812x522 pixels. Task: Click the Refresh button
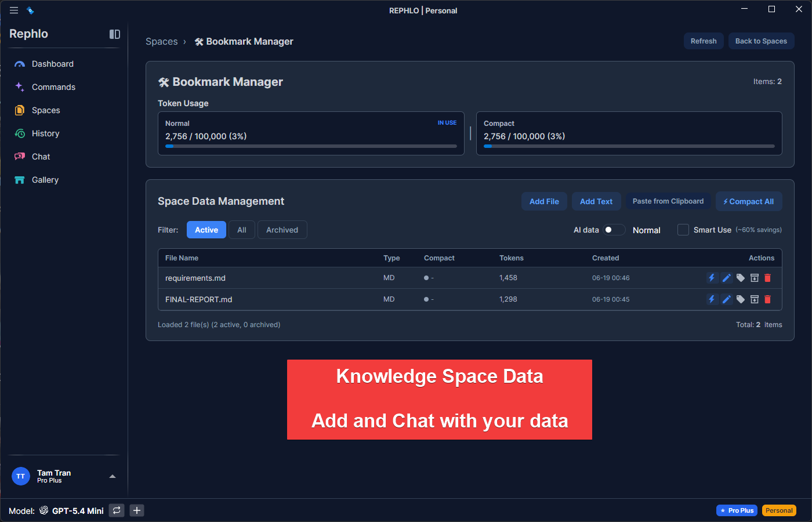(x=704, y=41)
